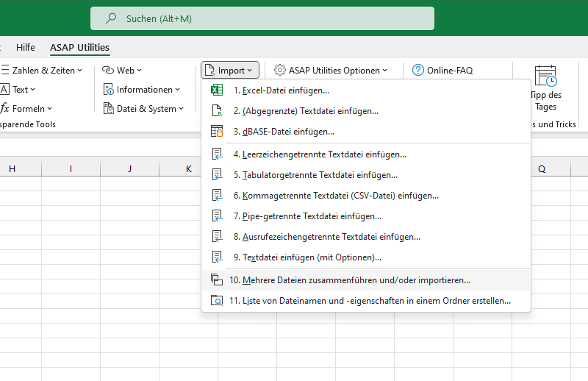This screenshot has height=381, width=588.
Task: Select 6. Kommagetrennte Textdatei (CSV-Datei) einfügen
Action: tap(366, 195)
